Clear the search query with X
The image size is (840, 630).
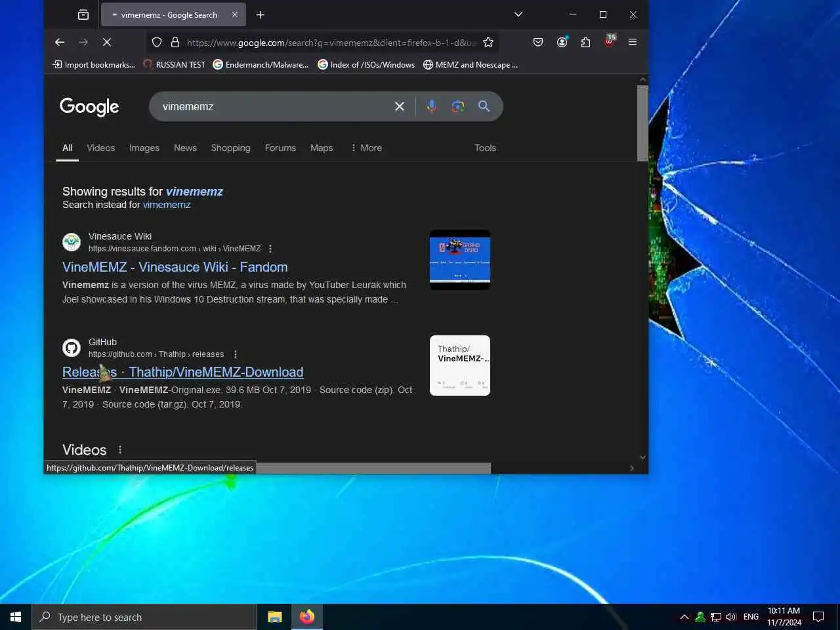point(399,106)
